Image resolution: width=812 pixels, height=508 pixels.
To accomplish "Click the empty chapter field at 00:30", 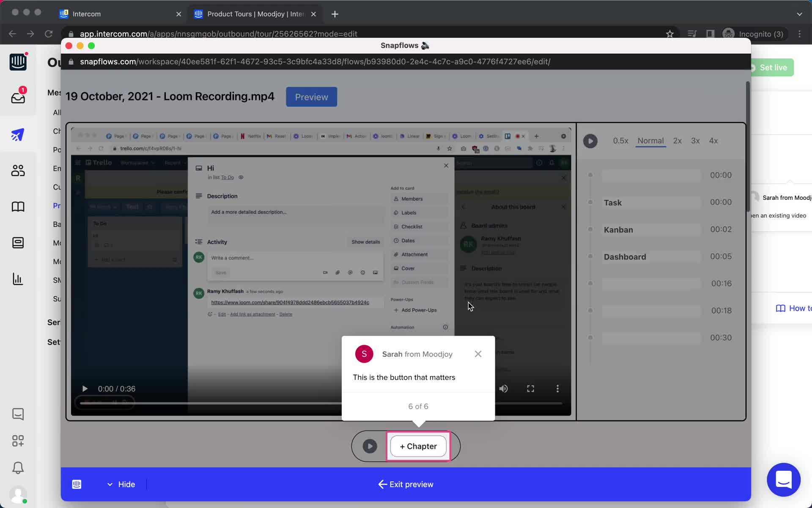I will coord(651,338).
